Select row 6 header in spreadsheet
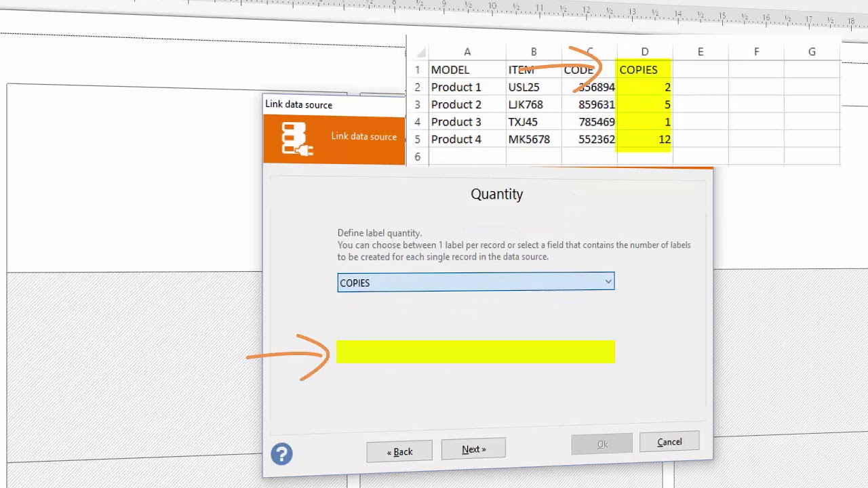Viewport: 868px width, 488px height. click(x=418, y=157)
